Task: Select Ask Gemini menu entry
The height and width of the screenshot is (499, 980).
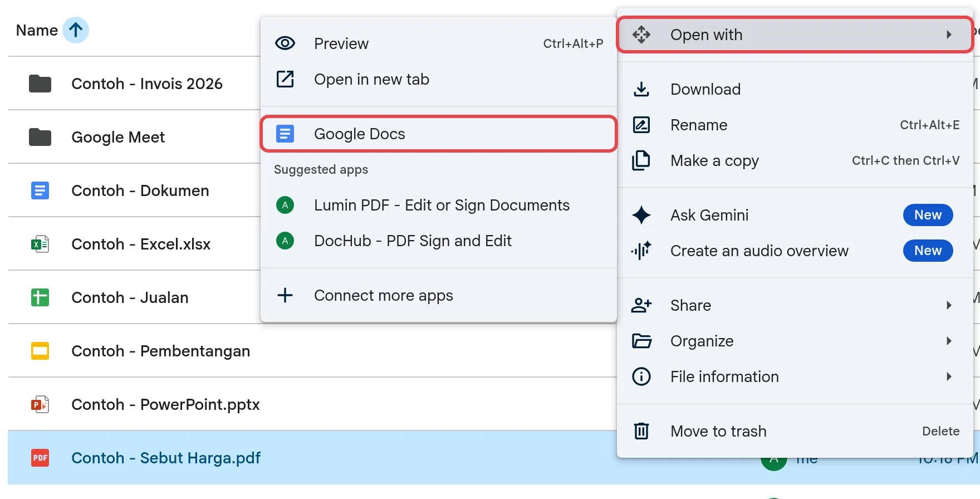Action: tap(795, 215)
